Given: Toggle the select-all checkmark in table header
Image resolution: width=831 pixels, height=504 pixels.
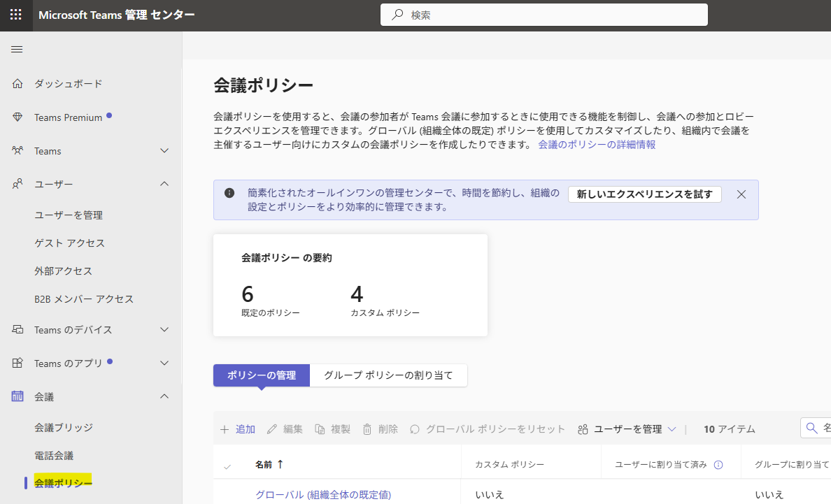Looking at the screenshot, I should 227,466.
